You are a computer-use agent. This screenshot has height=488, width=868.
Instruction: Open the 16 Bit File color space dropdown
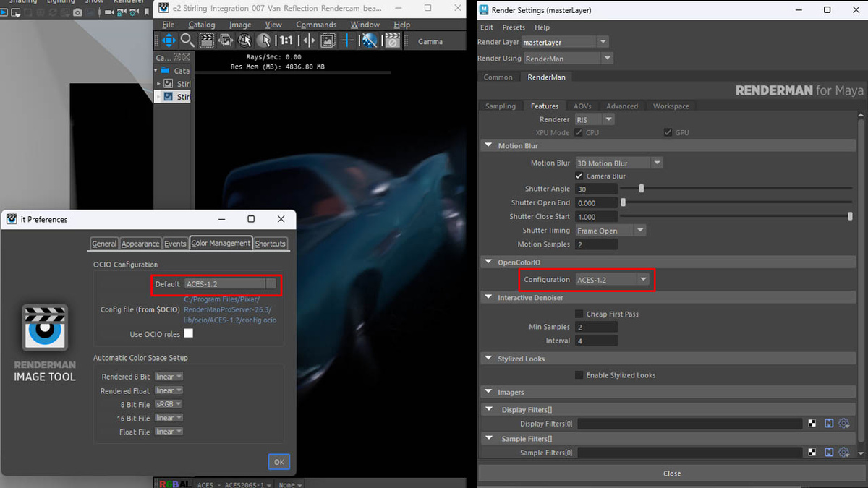pos(169,418)
